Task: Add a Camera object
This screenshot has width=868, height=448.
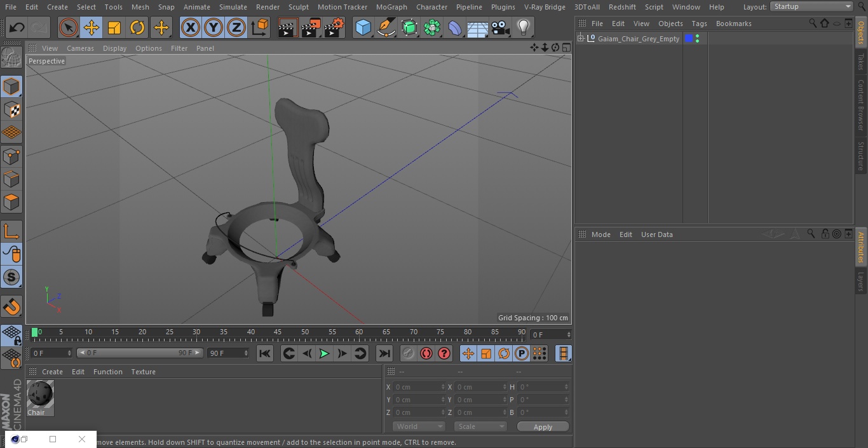Action: click(x=500, y=27)
